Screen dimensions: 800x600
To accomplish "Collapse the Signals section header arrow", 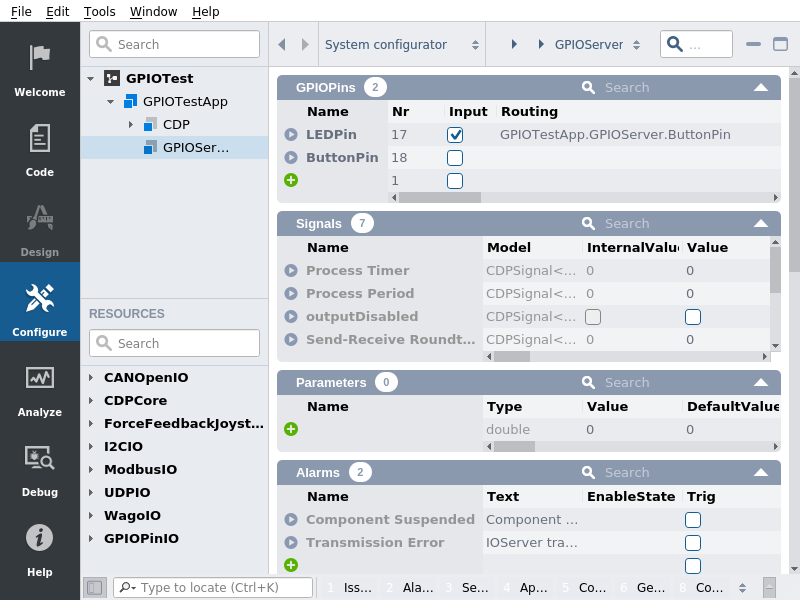I will tap(761, 223).
